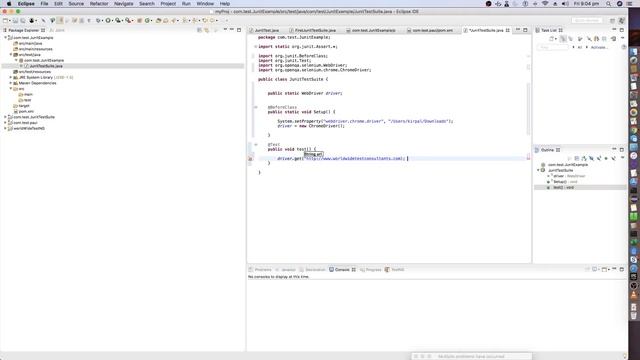Switch to the JunitTest.java editor tab

(x=267, y=30)
